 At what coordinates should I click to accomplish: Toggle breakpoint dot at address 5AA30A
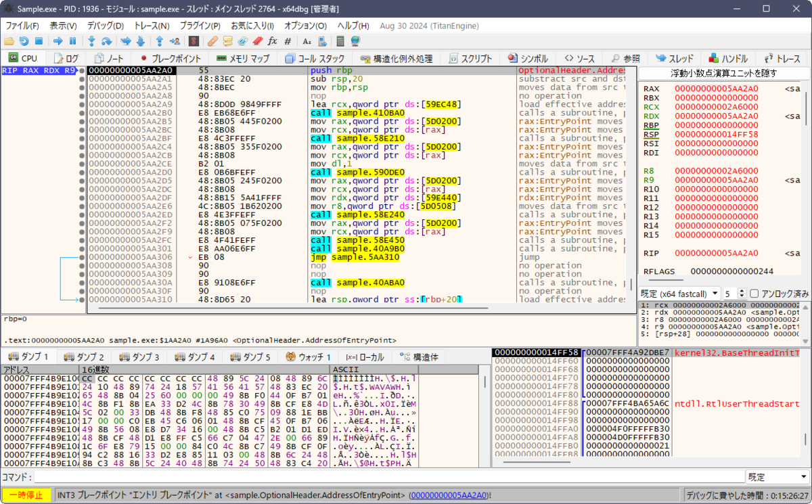click(82, 282)
